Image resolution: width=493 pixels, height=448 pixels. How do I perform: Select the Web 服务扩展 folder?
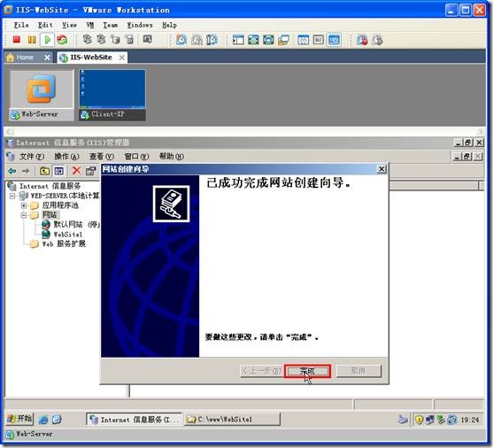64,244
